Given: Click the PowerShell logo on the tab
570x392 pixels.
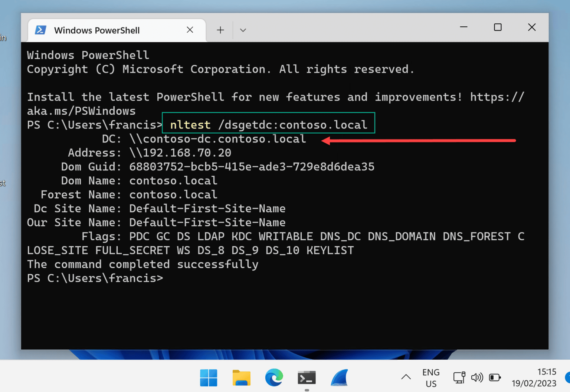Looking at the screenshot, I should coord(41,30).
